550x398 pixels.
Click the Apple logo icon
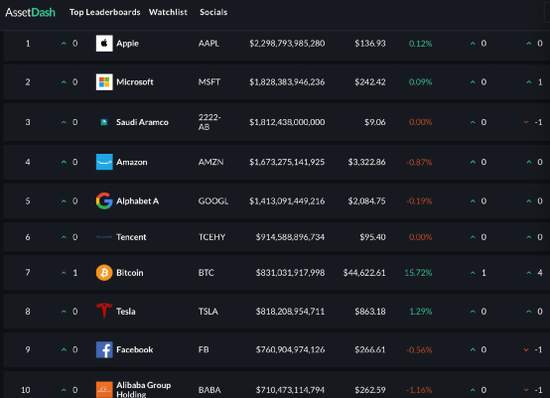click(x=104, y=43)
